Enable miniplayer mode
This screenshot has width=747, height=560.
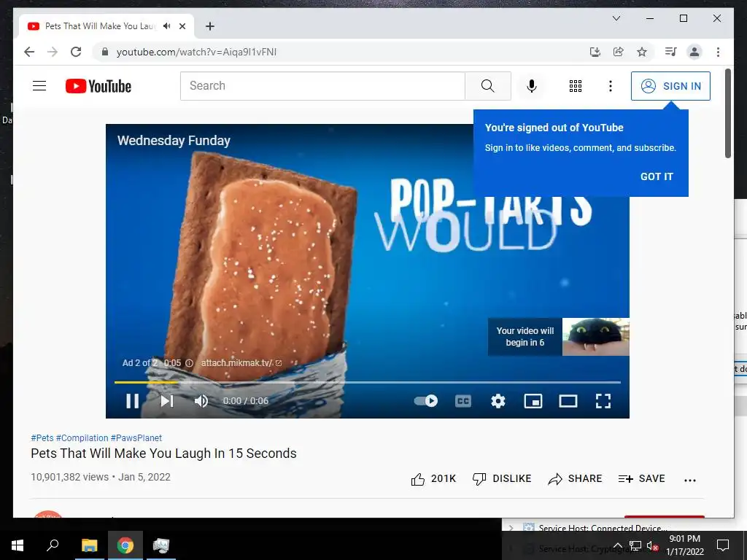coord(533,401)
